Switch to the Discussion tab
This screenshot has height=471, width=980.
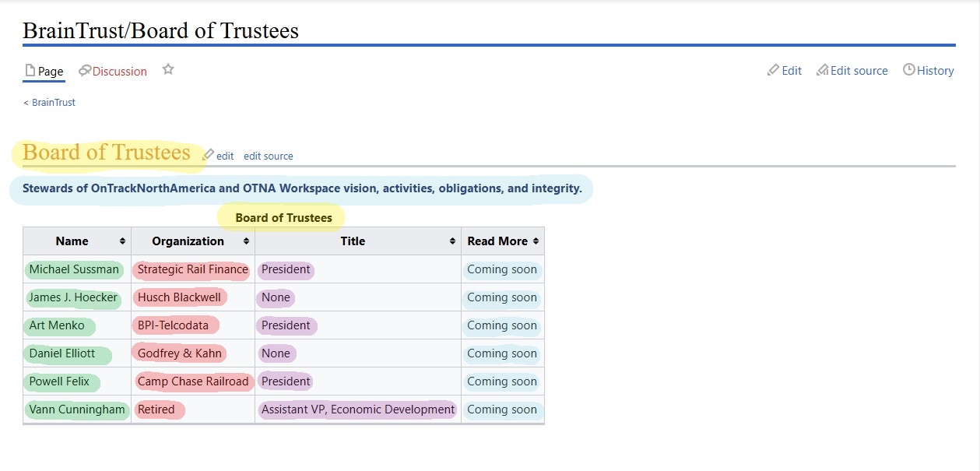[x=119, y=71]
